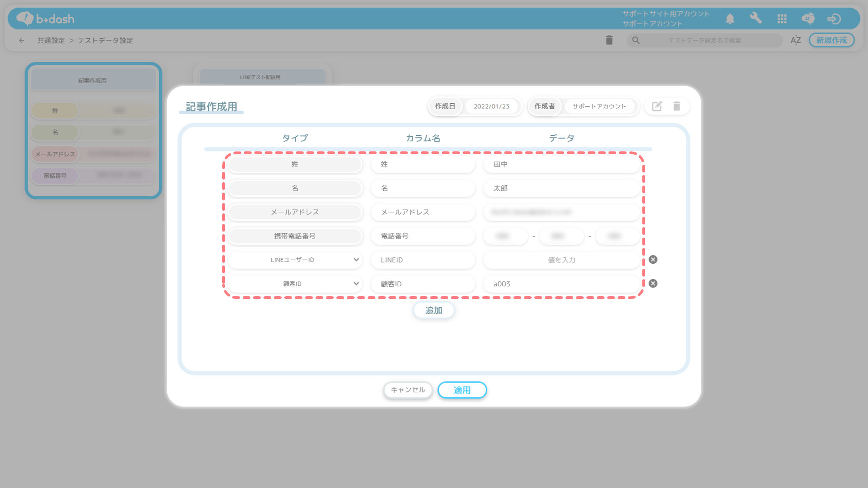Go back with the left arrow icon
868x488 pixels.
click(22, 40)
